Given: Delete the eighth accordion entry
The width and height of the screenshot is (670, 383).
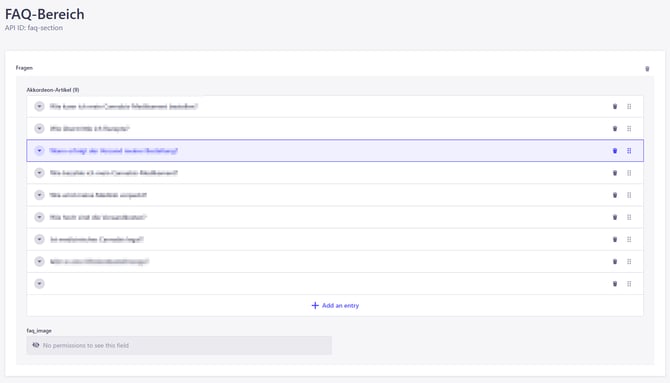Looking at the screenshot, I should 615,262.
